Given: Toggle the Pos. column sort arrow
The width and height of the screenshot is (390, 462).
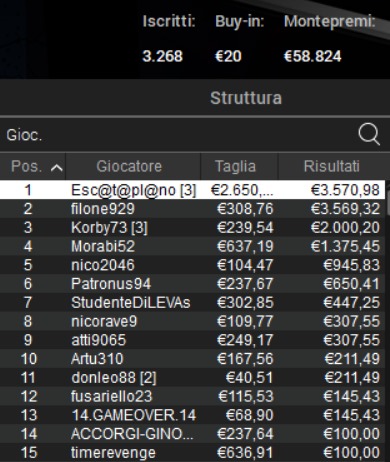Looking at the screenshot, I should point(57,167).
